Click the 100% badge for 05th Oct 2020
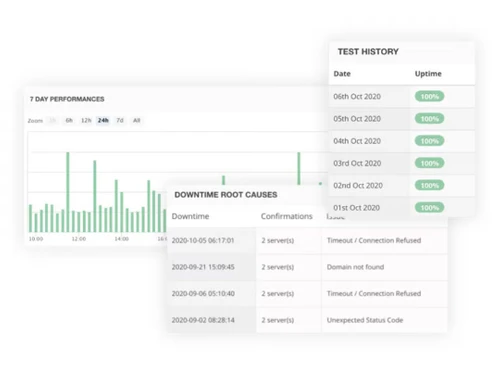 pyautogui.click(x=429, y=119)
